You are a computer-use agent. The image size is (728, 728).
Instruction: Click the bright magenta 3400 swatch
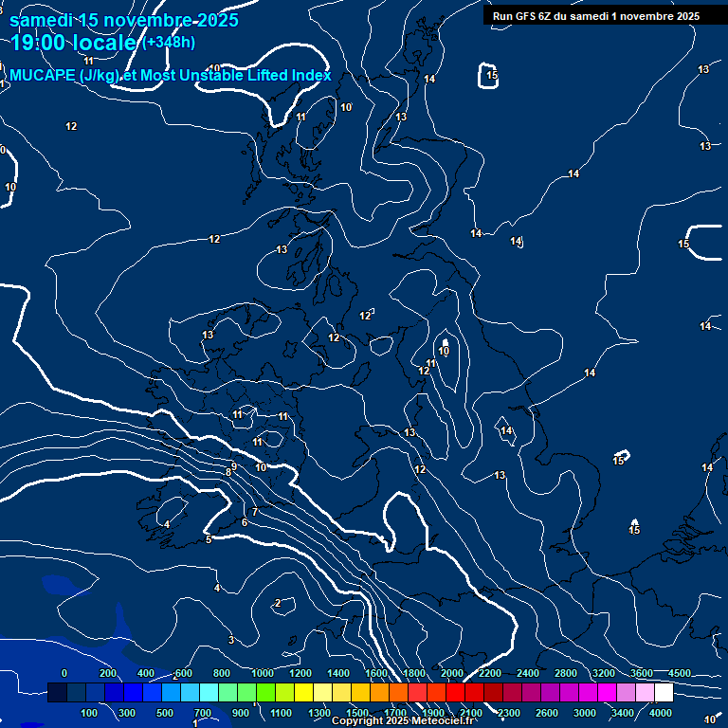[x=608, y=692]
